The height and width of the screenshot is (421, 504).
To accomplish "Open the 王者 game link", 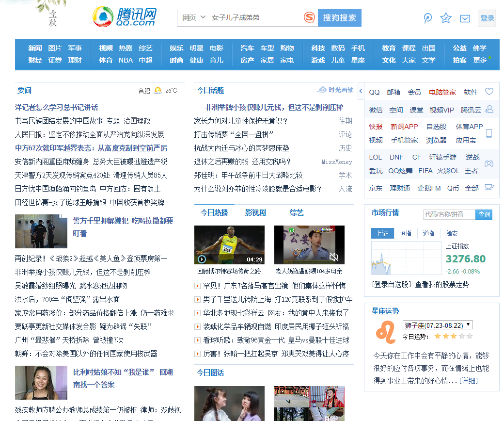I will pyautogui.click(x=471, y=171).
